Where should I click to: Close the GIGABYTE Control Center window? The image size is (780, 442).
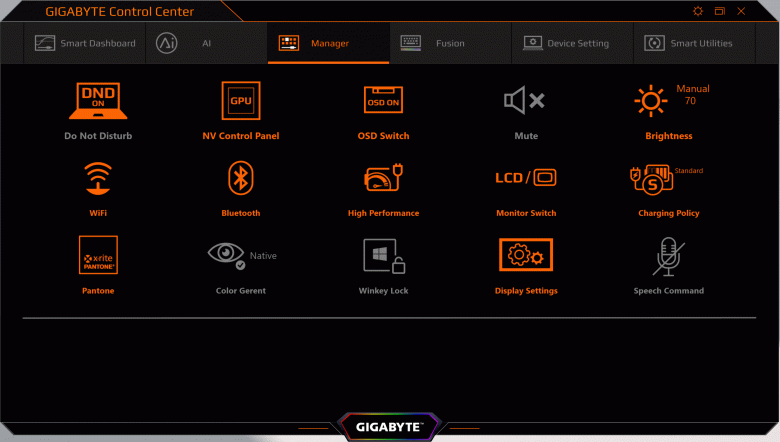[741, 11]
